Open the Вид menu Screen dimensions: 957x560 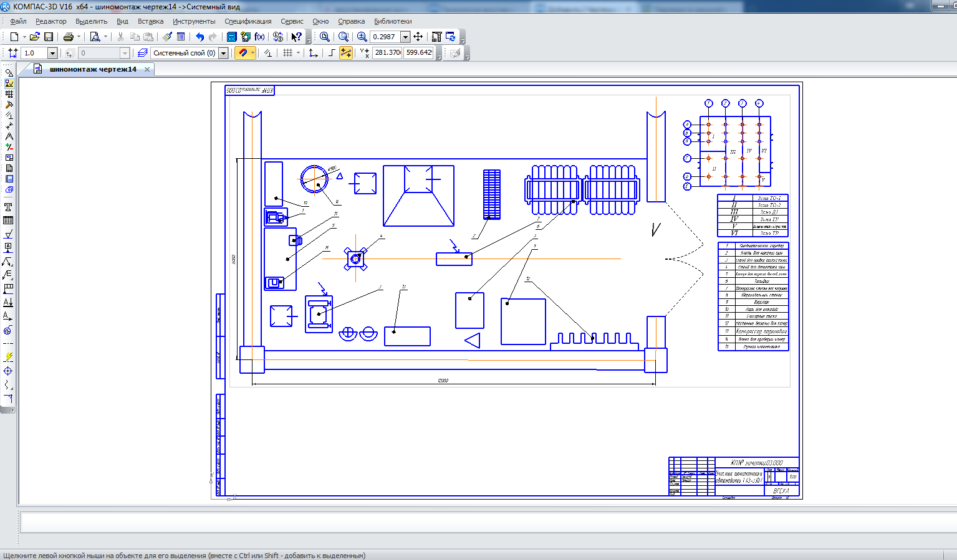pyautogui.click(x=122, y=21)
